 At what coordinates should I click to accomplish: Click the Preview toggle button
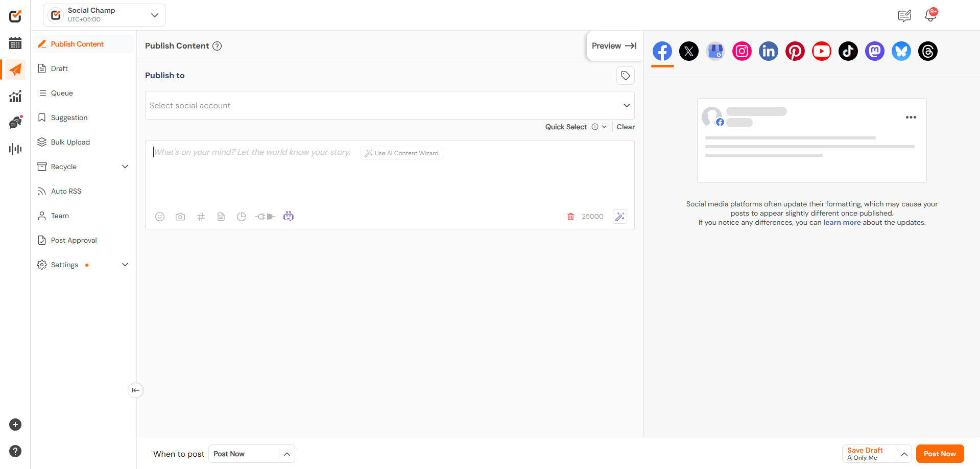pos(614,46)
